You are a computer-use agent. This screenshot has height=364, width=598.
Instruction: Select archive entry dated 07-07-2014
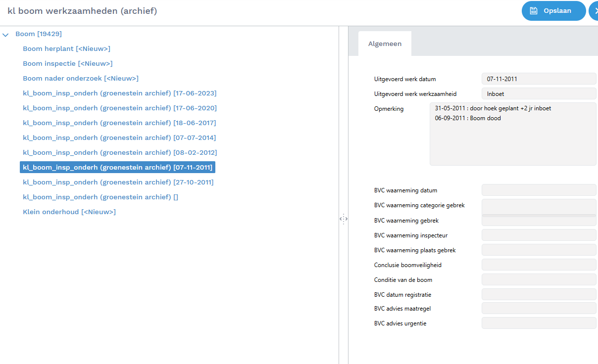(x=119, y=138)
